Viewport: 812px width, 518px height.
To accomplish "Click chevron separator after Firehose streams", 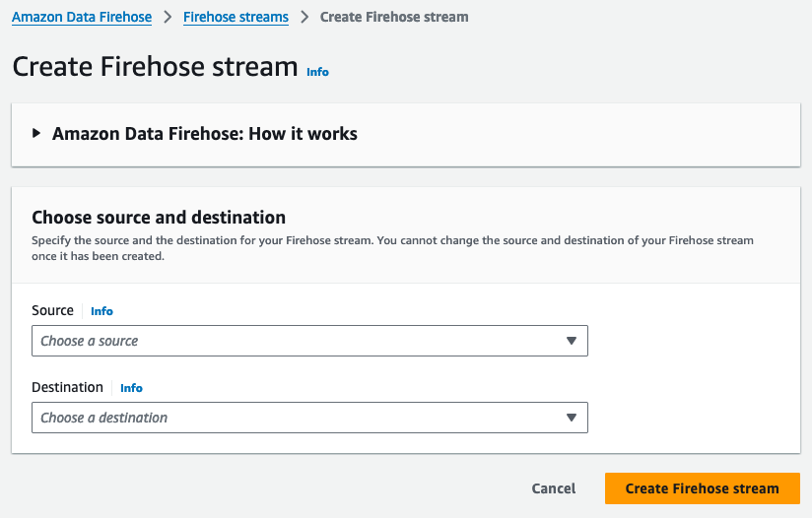I will (304, 17).
